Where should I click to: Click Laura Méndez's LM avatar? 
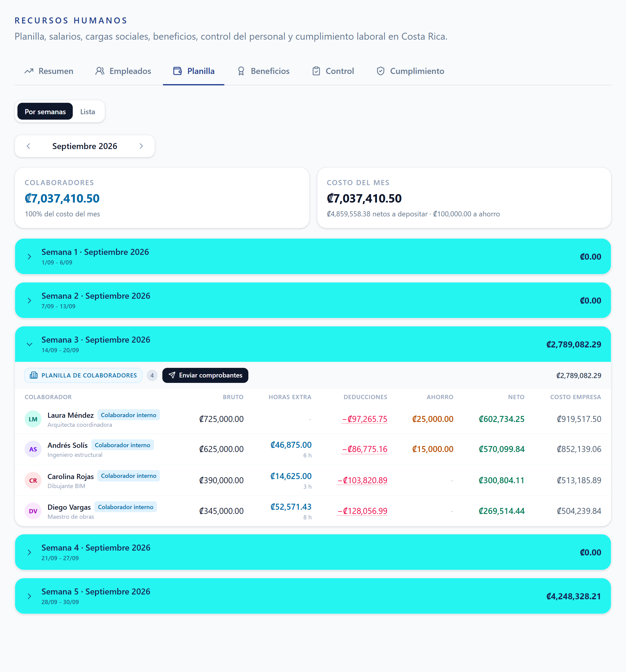33,419
